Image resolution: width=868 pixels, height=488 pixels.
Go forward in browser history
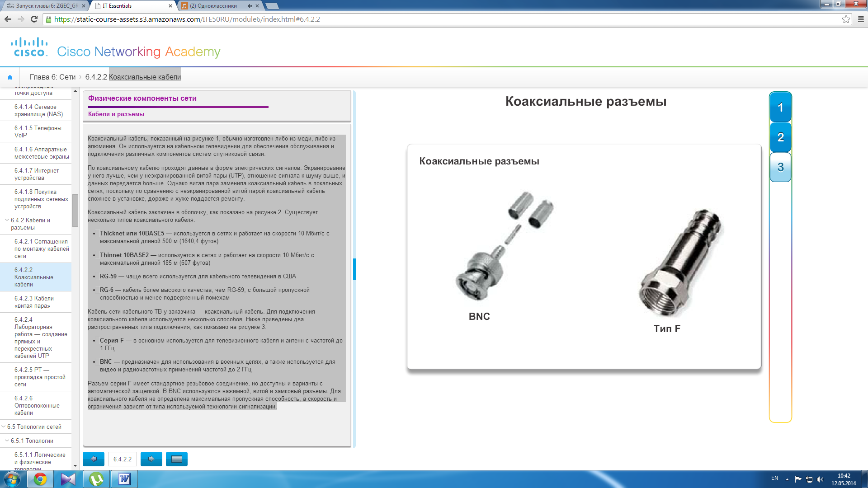pyautogui.click(x=21, y=19)
